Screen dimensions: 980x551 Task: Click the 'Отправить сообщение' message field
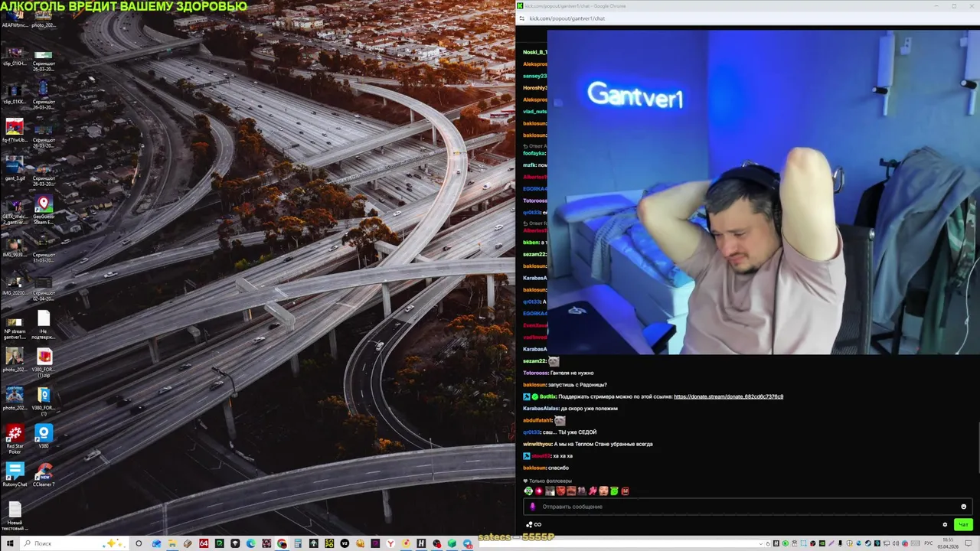pos(746,507)
